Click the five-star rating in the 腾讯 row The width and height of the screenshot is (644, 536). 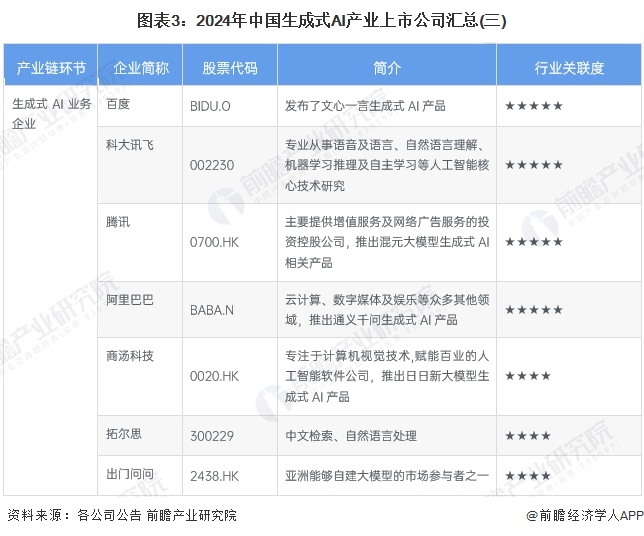click(534, 242)
